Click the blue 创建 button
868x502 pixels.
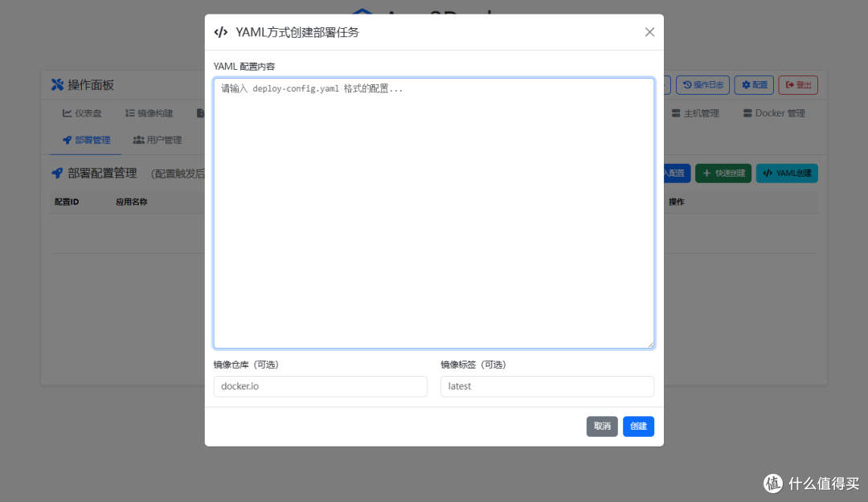pos(638,426)
